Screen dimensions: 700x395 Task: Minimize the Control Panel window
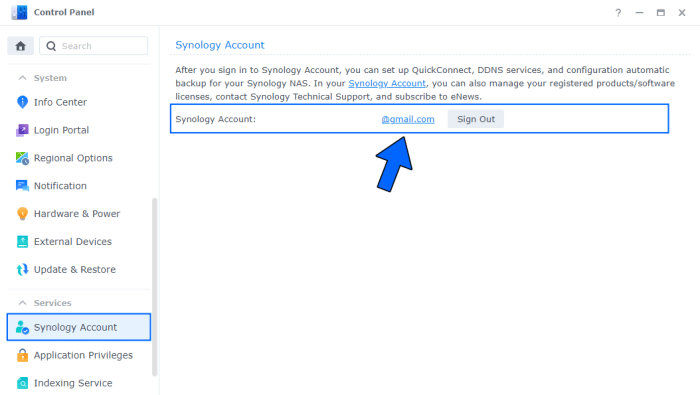(639, 12)
